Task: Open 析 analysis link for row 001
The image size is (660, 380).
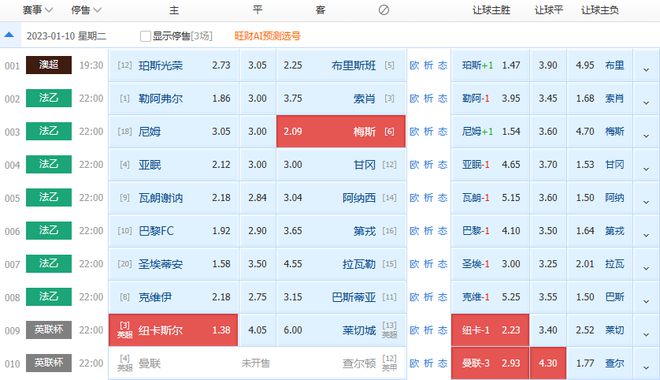Action: point(428,65)
